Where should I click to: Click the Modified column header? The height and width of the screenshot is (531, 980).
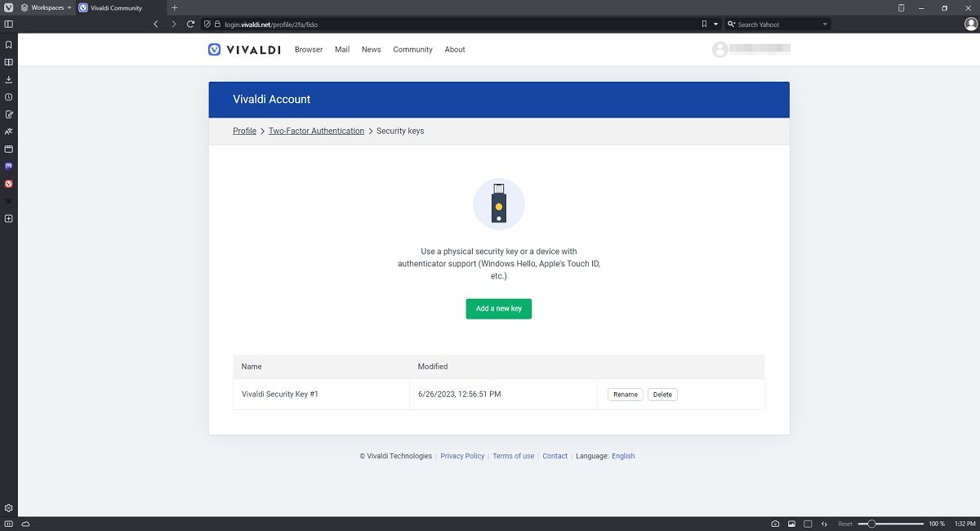pyautogui.click(x=433, y=367)
